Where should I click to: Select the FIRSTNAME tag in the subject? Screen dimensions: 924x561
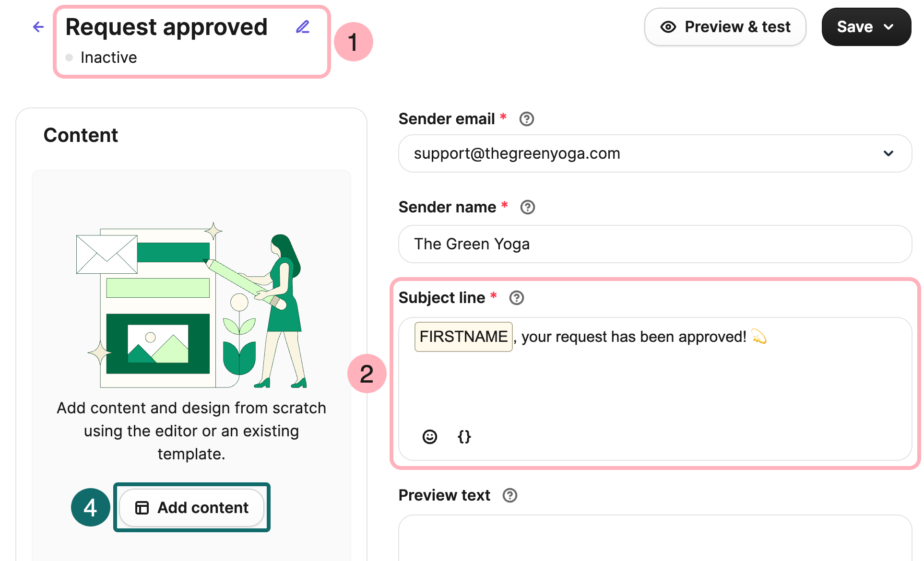[463, 337]
